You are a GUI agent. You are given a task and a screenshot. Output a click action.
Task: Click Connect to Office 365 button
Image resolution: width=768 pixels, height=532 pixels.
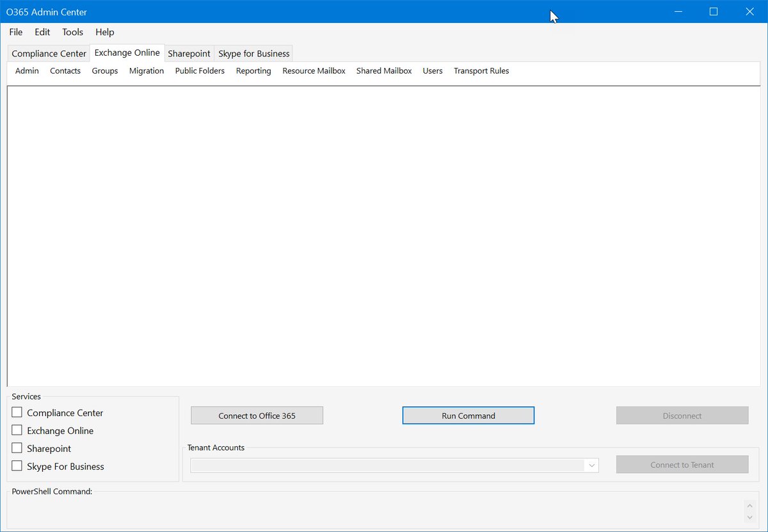pos(257,415)
